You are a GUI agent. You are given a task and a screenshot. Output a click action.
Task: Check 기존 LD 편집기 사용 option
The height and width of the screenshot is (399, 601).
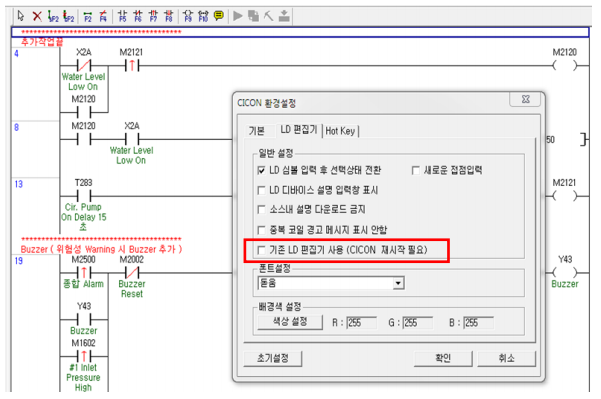click(x=261, y=250)
